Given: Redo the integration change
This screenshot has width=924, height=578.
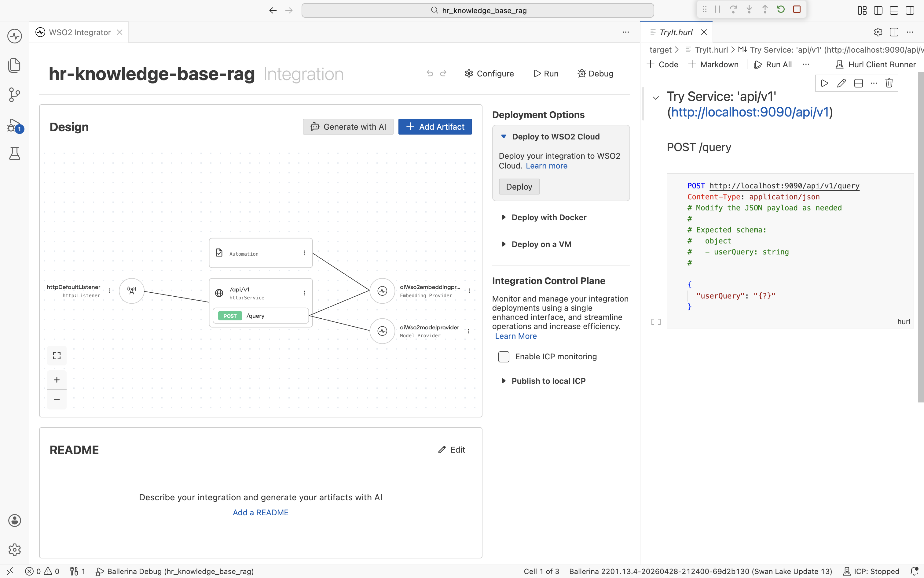Looking at the screenshot, I should (x=443, y=73).
